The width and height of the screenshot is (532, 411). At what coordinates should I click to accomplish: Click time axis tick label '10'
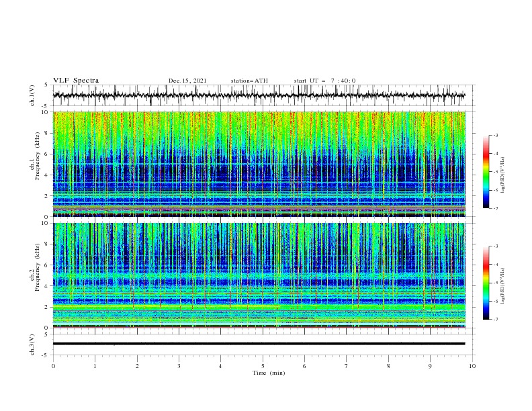(472, 366)
